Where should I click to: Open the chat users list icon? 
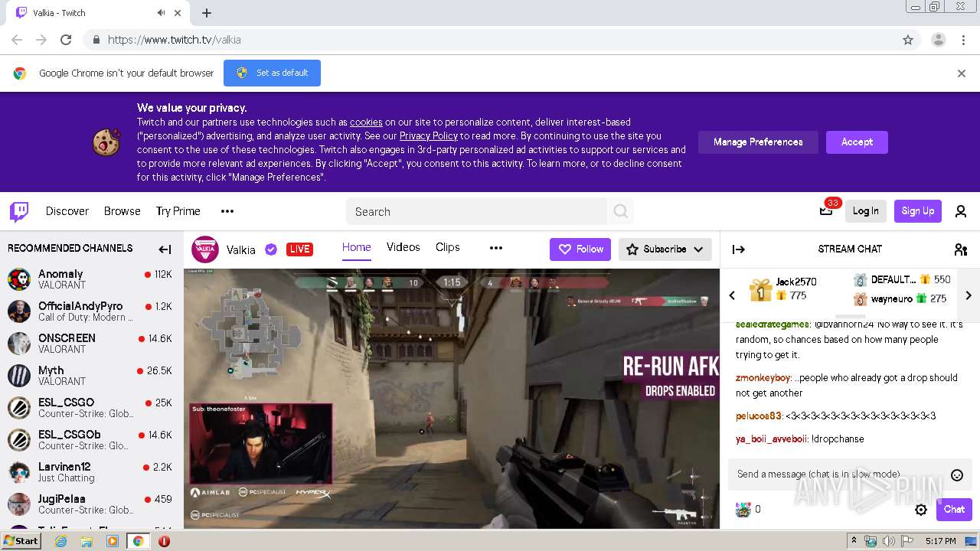pyautogui.click(x=961, y=249)
